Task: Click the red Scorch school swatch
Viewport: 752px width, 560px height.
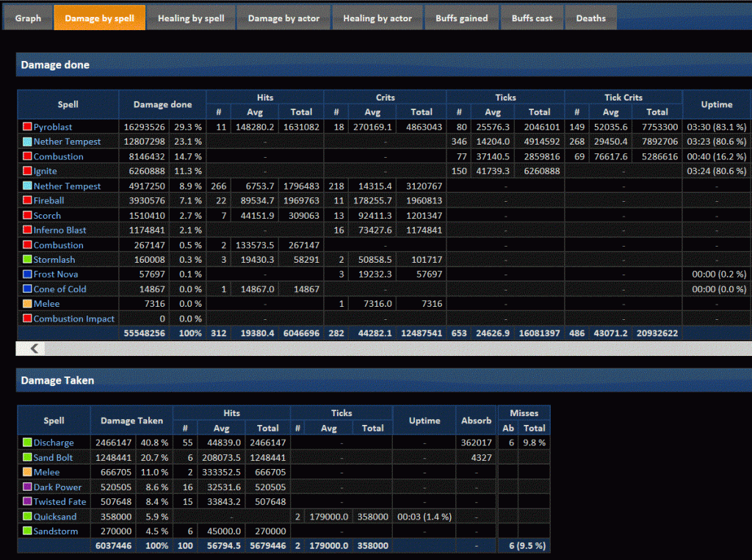Action: click(x=27, y=215)
